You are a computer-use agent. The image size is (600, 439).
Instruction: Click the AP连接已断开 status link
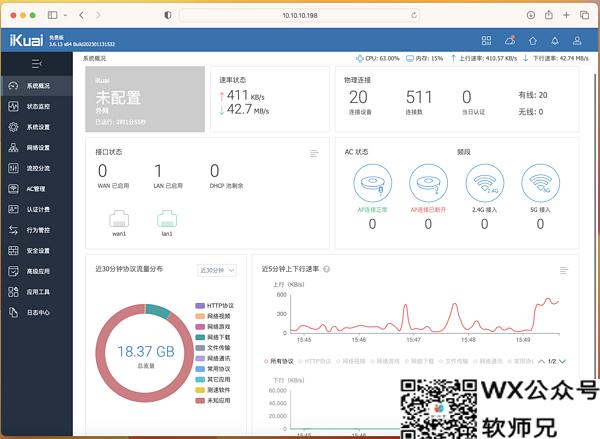pos(428,211)
